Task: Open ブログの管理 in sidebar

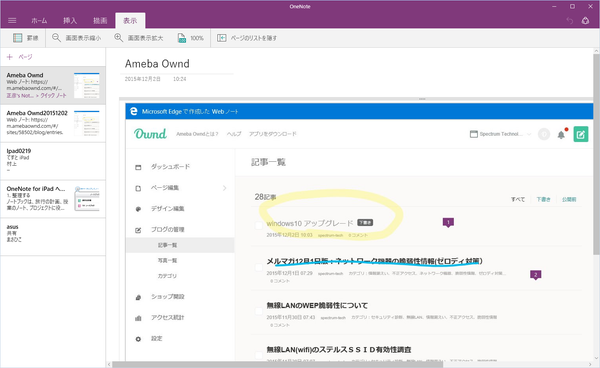Action: tap(168, 230)
